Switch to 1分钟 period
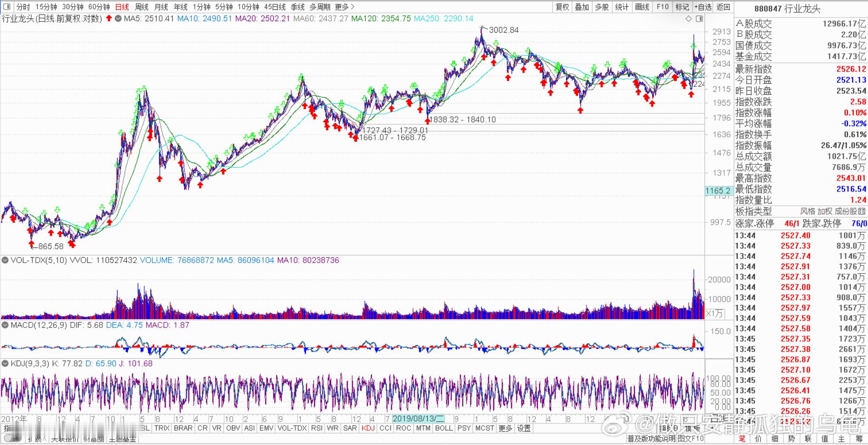 pyautogui.click(x=201, y=7)
